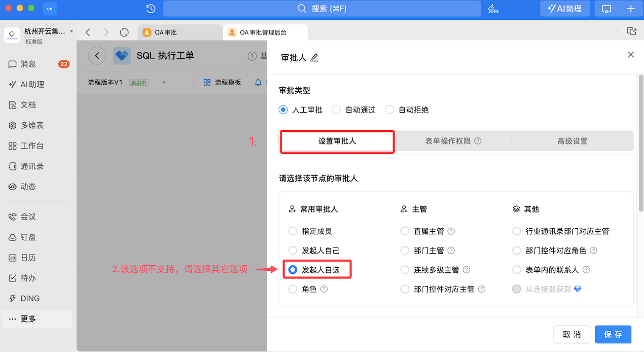
Task: Select the 自动通过 radio option
Action: click(336, 110)
